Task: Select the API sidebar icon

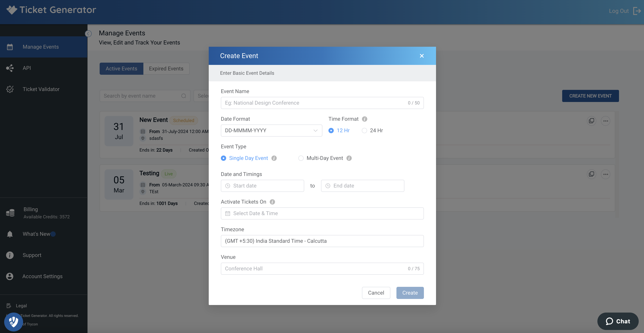Action: (x=10, y=68)
